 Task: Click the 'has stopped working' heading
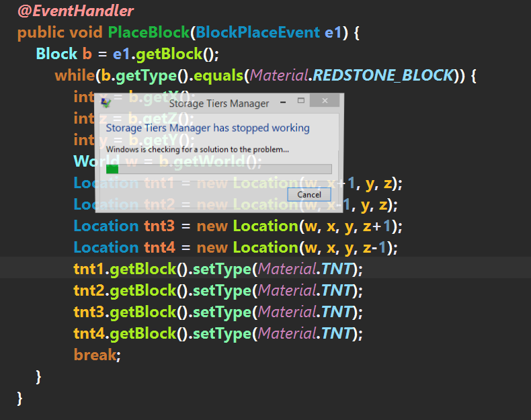pos(208,128)
